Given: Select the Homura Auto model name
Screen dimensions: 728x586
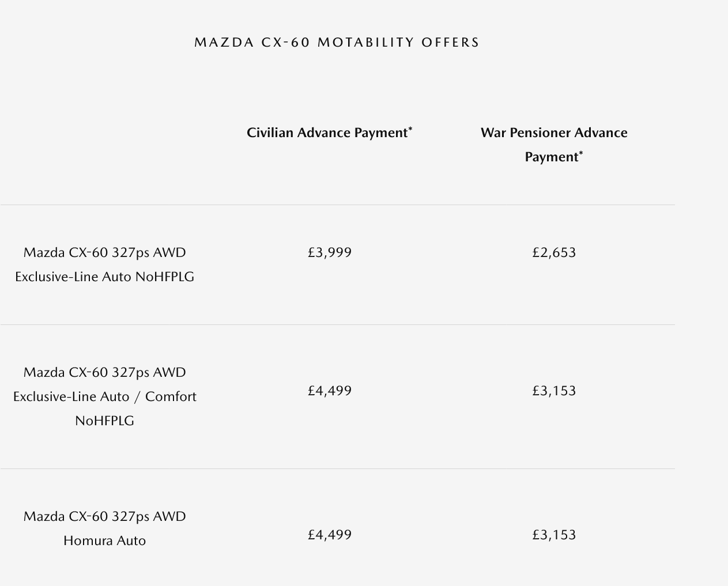Looking at the screenshot, I should (104, 528).
